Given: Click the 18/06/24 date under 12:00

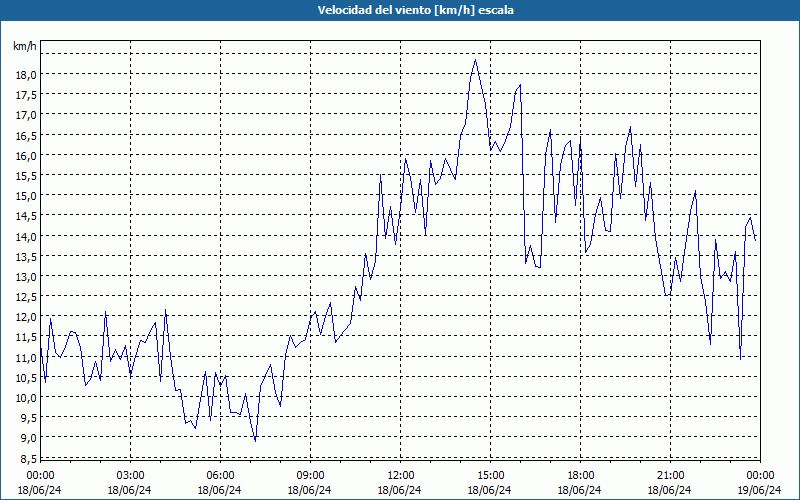Looking at the screenshot, I should pyautogui.click(x=399, y=490).
